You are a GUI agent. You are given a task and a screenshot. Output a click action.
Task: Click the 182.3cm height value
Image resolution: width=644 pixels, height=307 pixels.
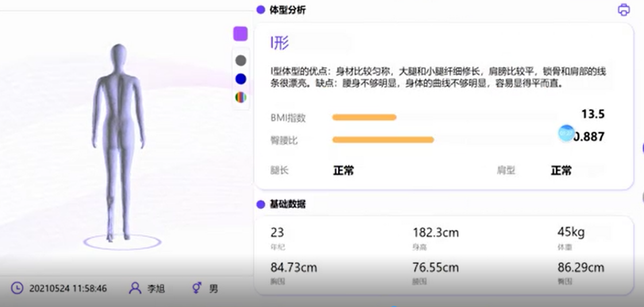pyautogui.click(x=435, y=232)
